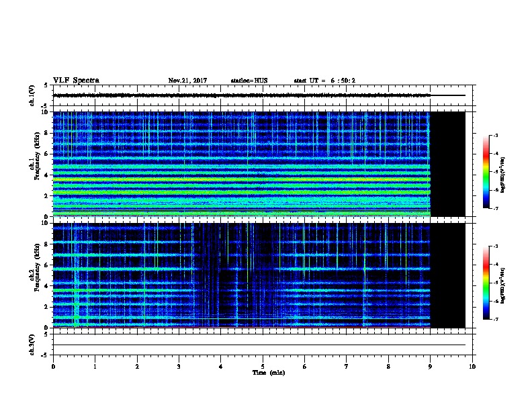
Task: Click the "ch.1(V)" waveform axis label
Action: point(32,95)
